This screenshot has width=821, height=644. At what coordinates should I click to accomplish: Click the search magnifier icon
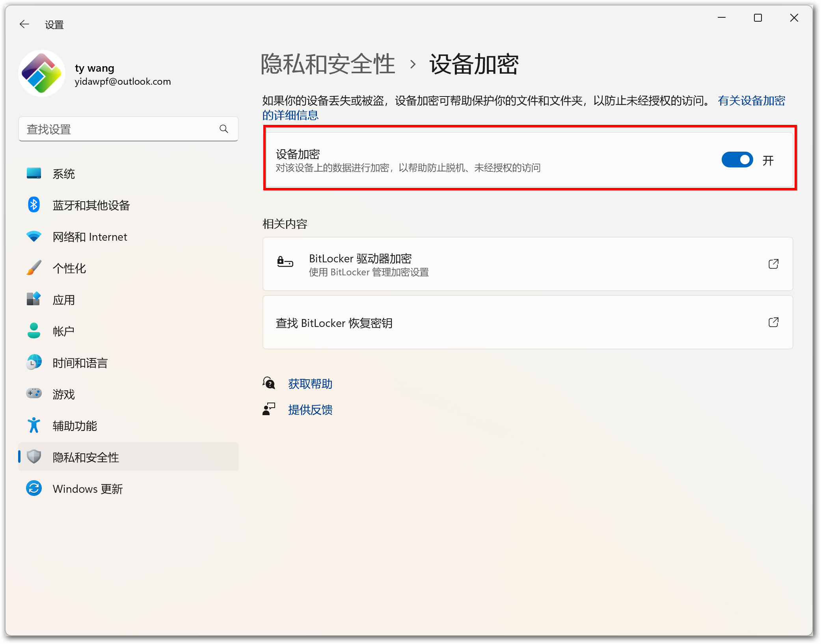tap(224, 129)
